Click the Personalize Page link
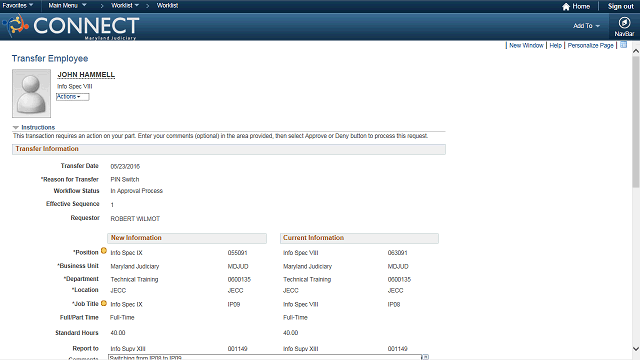The height and width of the screenshot is (360, 640). click(590, 45)
